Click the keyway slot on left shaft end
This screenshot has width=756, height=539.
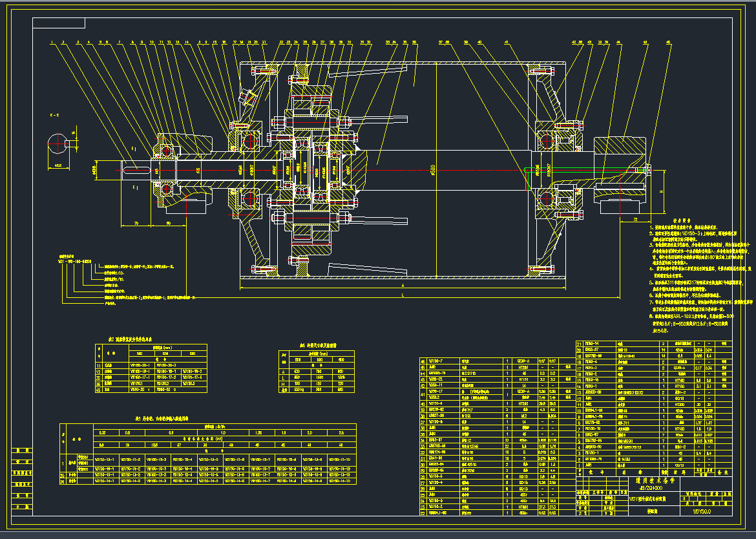click(138, 170)
